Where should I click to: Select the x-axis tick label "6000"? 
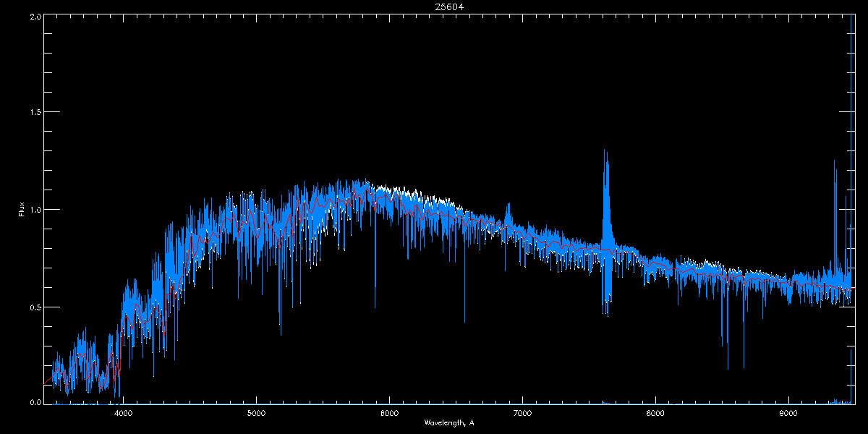[x=389, y=414]
